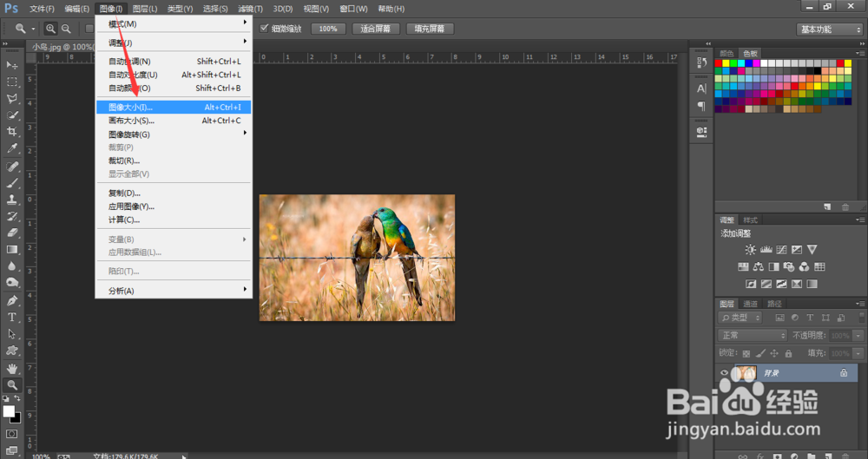Open the Paragraph panel icon
Screen dimensions: 868x459
click(701, 106)
